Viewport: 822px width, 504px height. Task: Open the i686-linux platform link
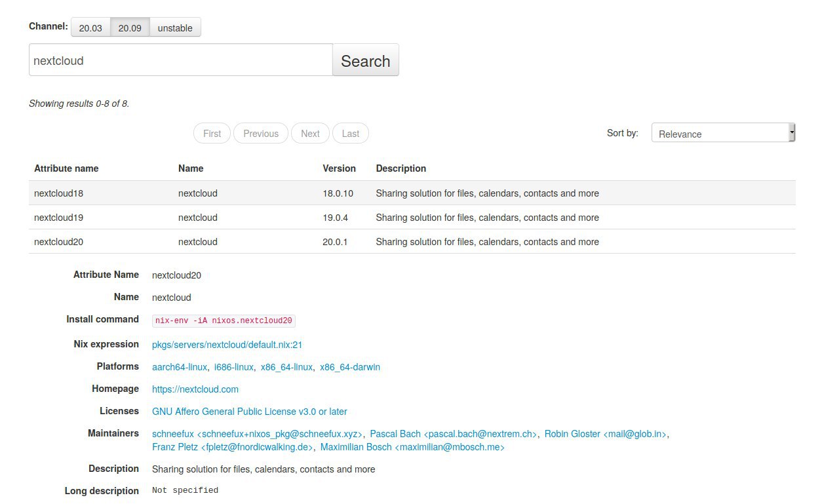pyautogui.click(x=234, y=367)
